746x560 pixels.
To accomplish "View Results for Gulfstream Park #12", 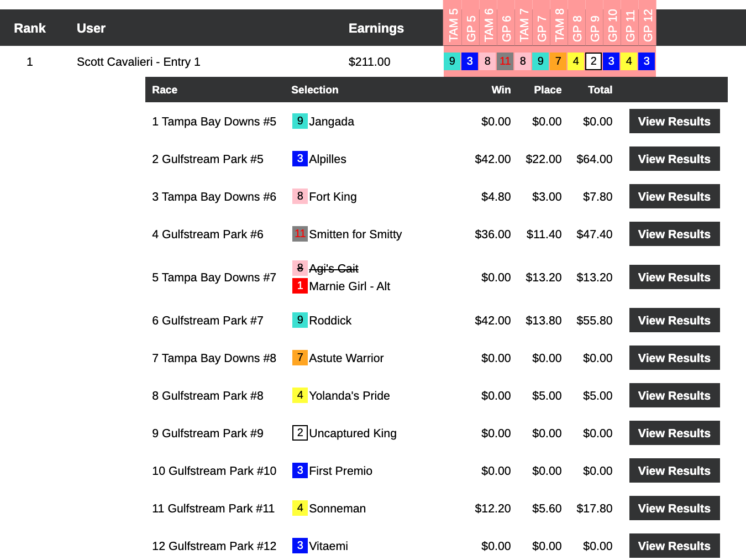I will (674, 546).
